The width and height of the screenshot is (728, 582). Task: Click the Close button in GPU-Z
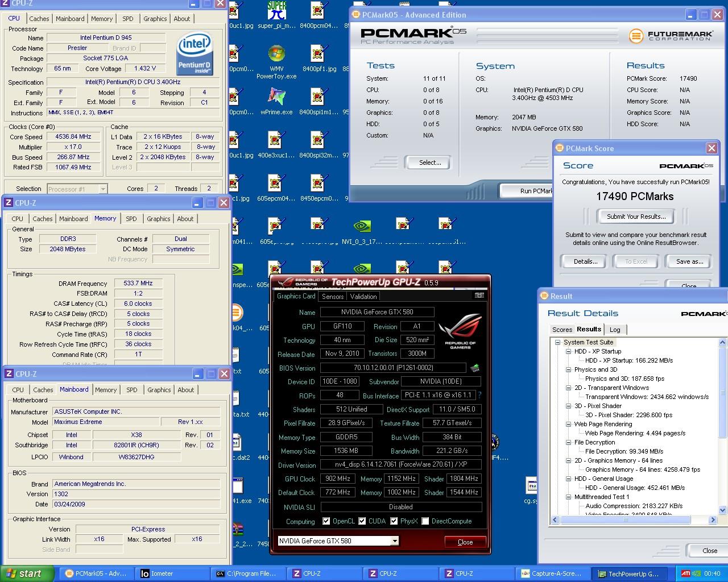(x=465, y=542)
